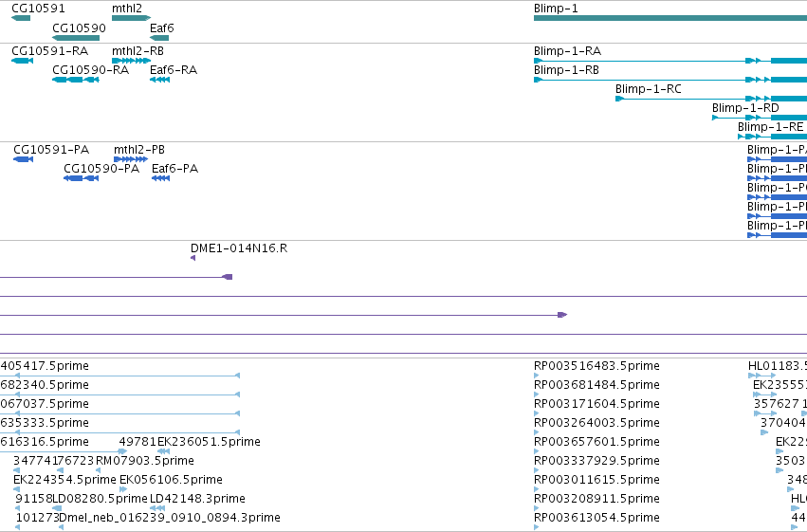Image resolution: width=807 pixels, height=532 pixels.
Task: Select protein Eaf6-PA
Action: (160, 178)
